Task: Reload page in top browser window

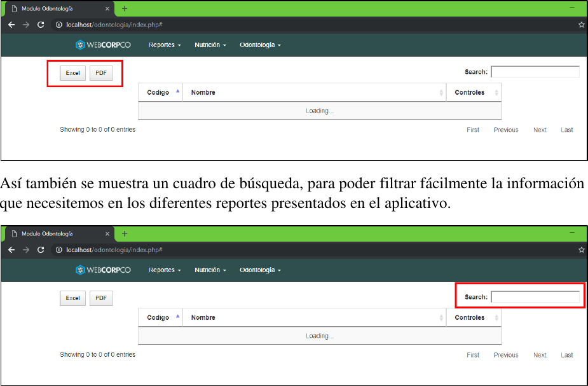Action: (x=41, y=25)
